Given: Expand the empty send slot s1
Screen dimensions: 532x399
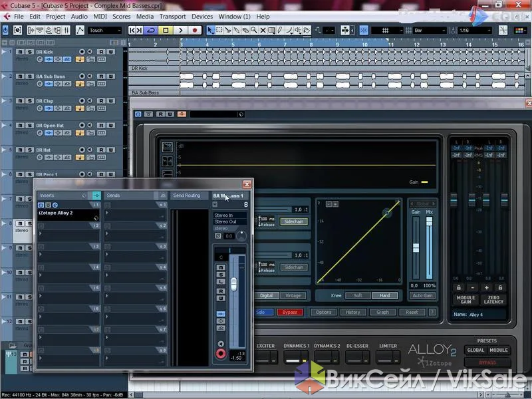Looking at the screenshot, I should [107, 213].
